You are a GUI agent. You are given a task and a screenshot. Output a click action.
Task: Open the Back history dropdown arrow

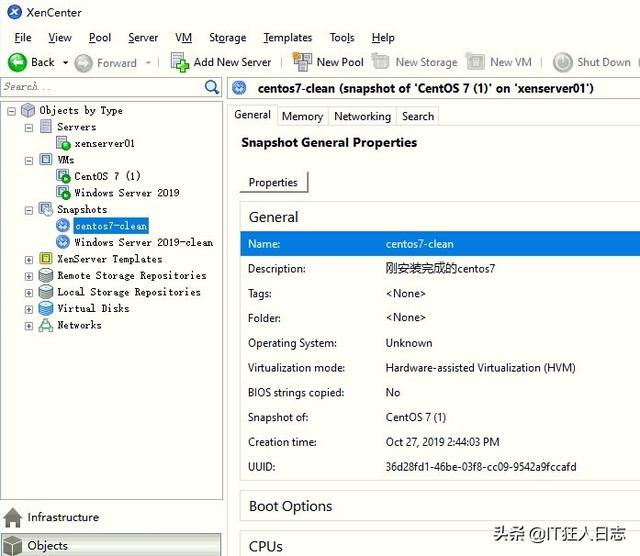point(65,63)
